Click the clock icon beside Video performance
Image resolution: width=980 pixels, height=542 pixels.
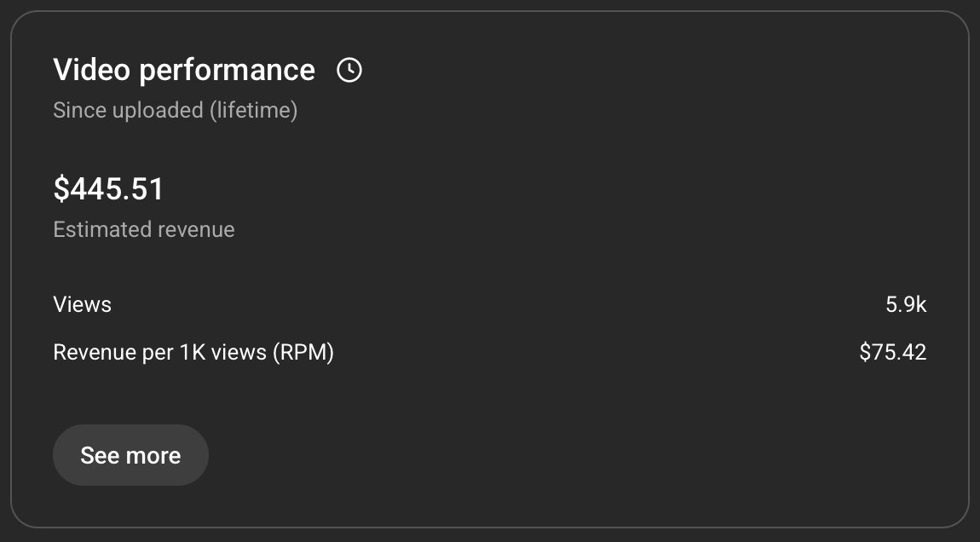tap(349, 70)
